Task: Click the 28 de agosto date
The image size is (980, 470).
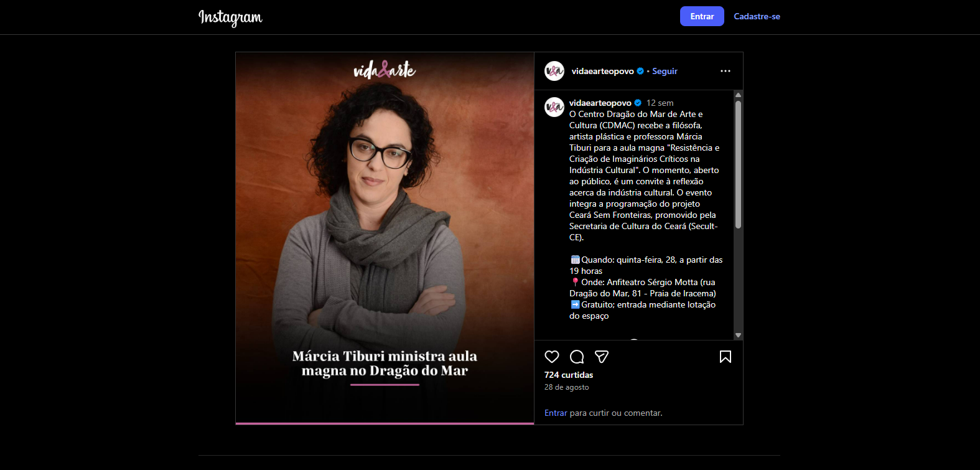Action: click(567, 387)
